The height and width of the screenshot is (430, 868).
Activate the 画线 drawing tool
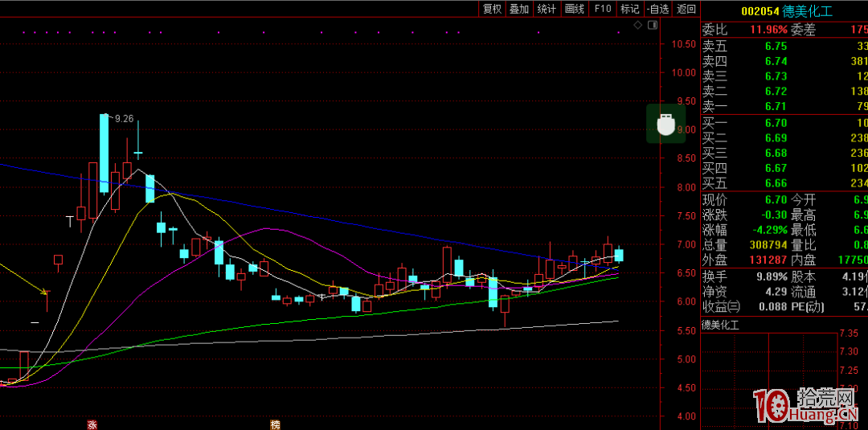(574, 9)
